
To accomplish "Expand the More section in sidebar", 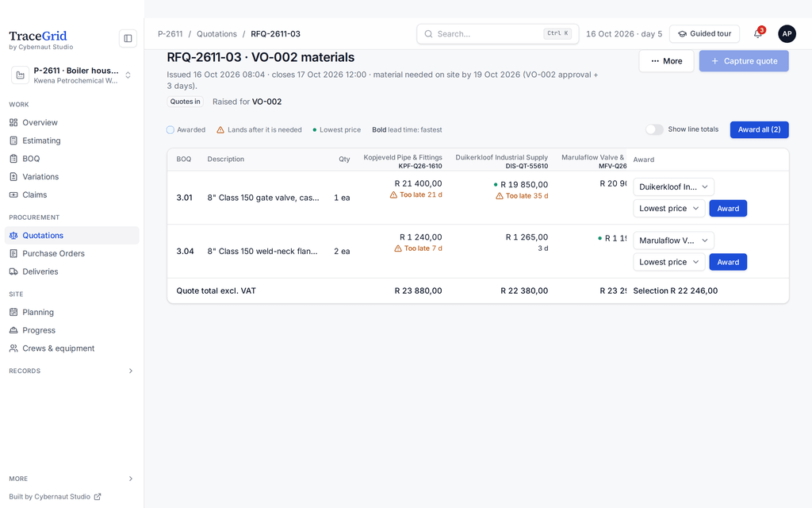I will (71, 479).
